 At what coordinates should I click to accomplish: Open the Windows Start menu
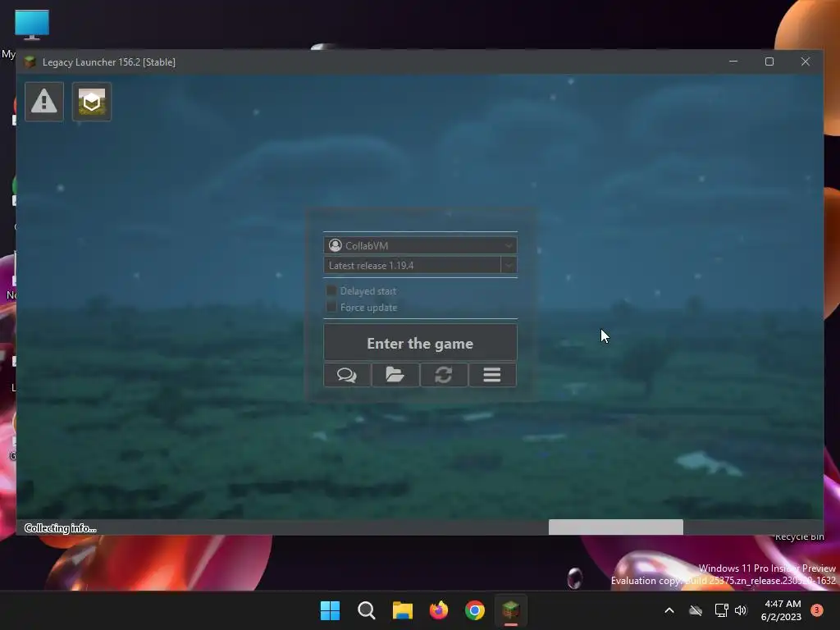[330, 610]
